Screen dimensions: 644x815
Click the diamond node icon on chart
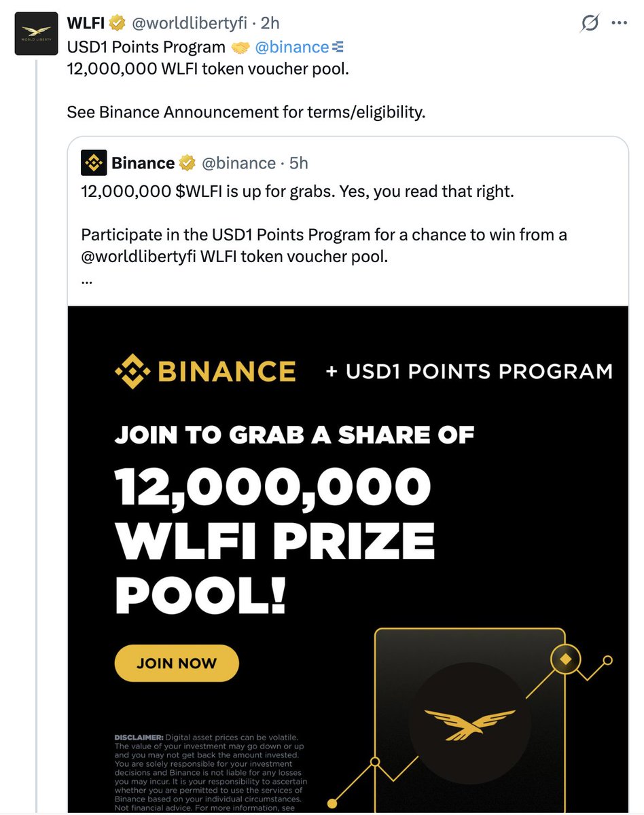tap(565, 658)
